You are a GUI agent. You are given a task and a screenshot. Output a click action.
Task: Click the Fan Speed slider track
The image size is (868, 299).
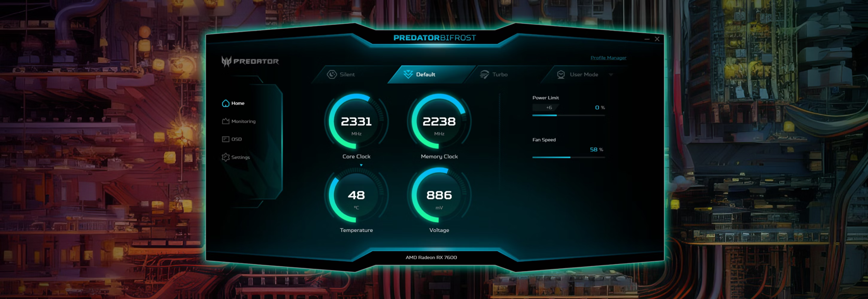(x=568, y=157)
